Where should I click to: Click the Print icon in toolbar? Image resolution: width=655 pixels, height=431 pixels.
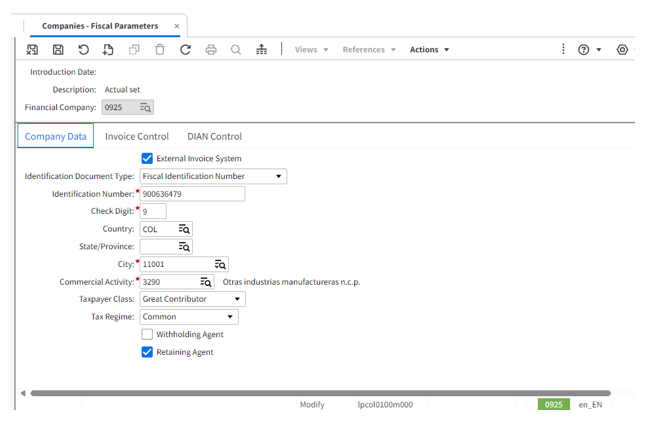211,49
